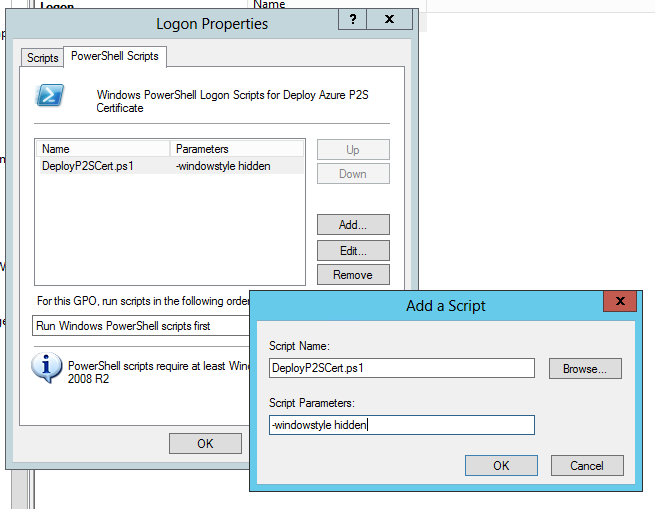Screen dimensions: 655x509
Task: Click the PowerShell logo icon
Action: (50, 95)
